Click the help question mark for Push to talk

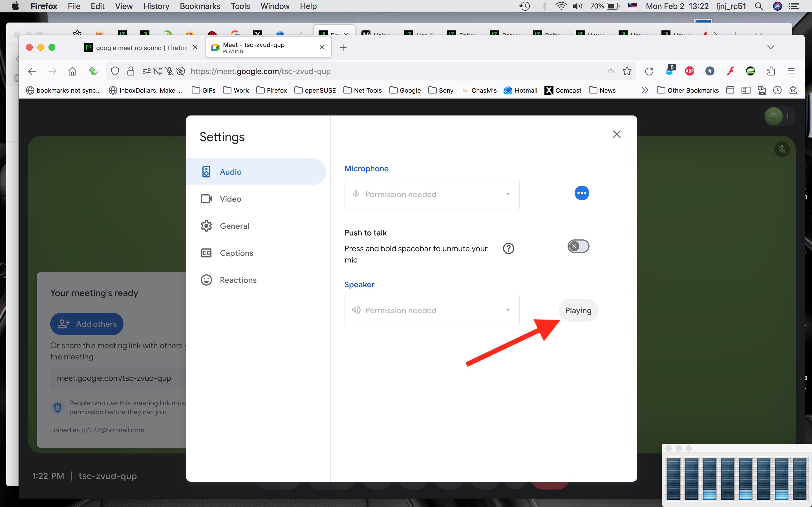pos(508,248)
